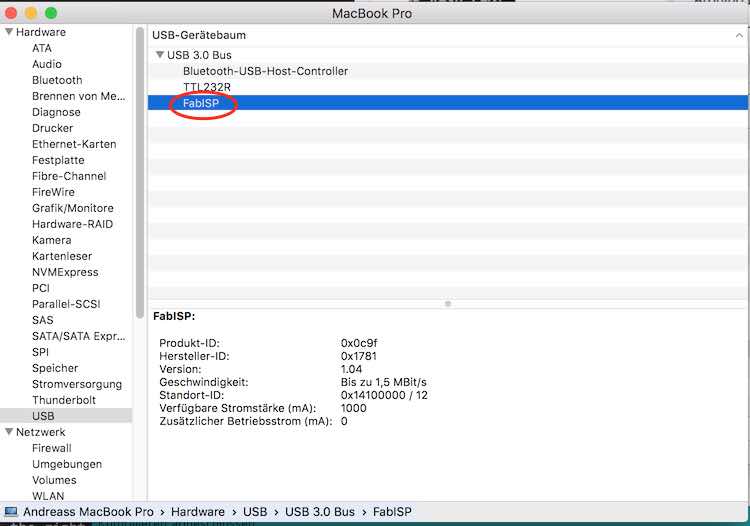Viewport: 750px width, 526px height.
Task: Open the Bluetooth hardware entry
Action: 57,80
